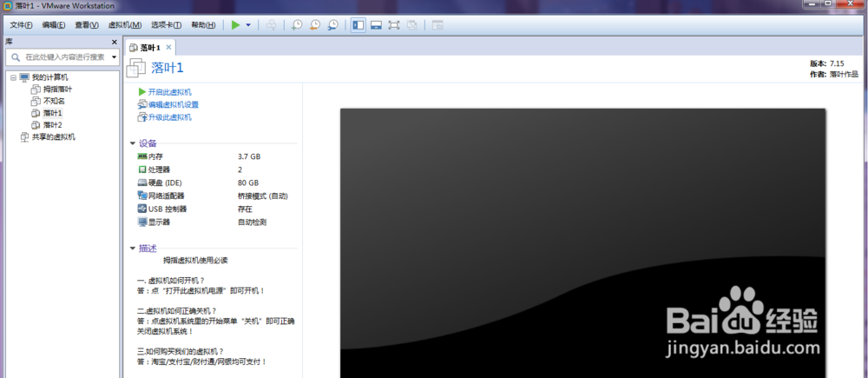Image resolution: width=868 pixels, height=378 pixels.
Task: Click the computer icon beside 我的计算机
Action: click(x=24, y=77)
